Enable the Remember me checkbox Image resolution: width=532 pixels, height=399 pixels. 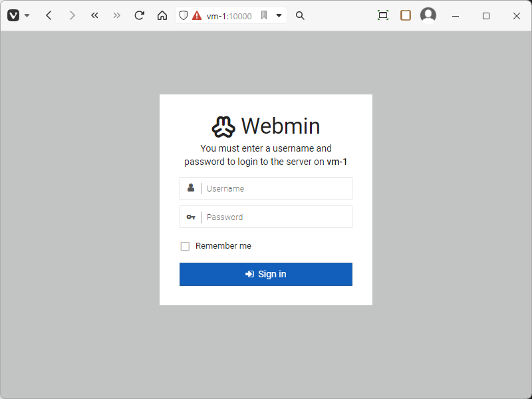tap(185, 246)
